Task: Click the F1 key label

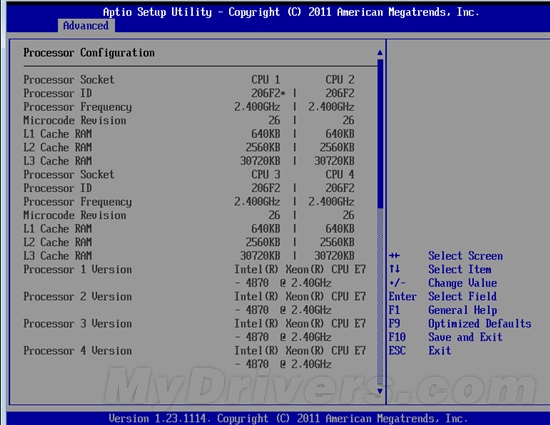Action: 394,310
